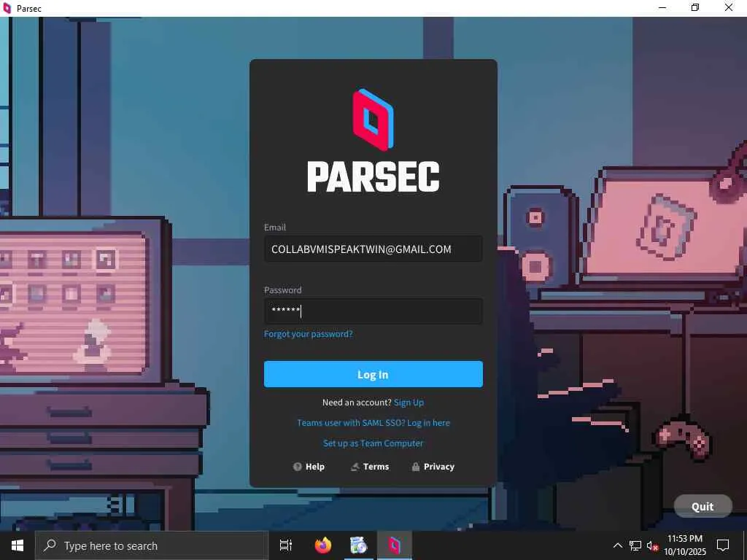Image resolution: width=747 pixels, height=560 pixels.
Task: Close the Parsec window
Action: pos(729,8)
